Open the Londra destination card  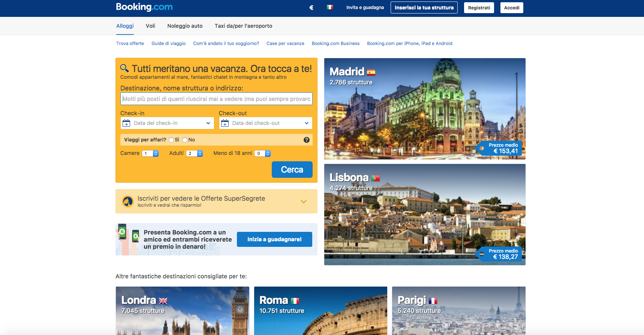(183, 311)
